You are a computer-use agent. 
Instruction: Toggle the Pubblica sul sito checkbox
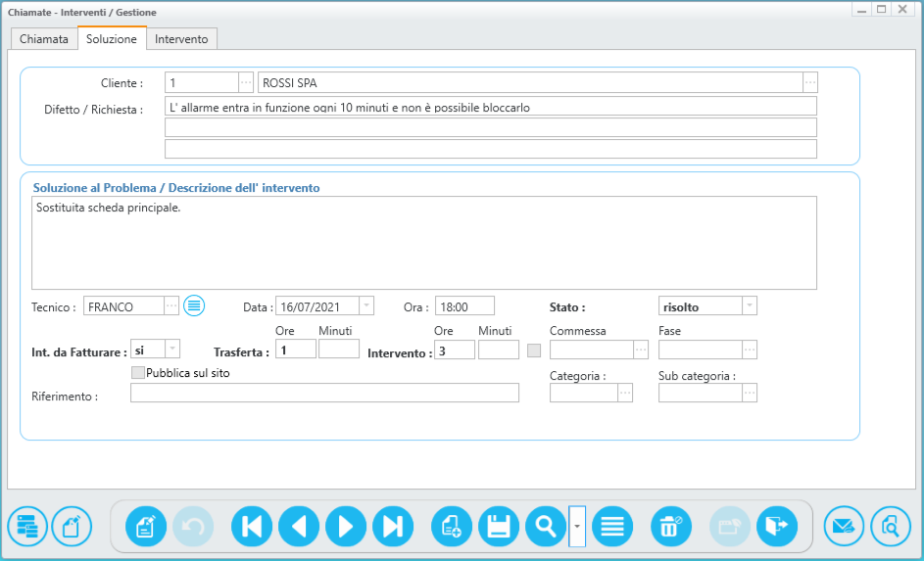[138, 373]
